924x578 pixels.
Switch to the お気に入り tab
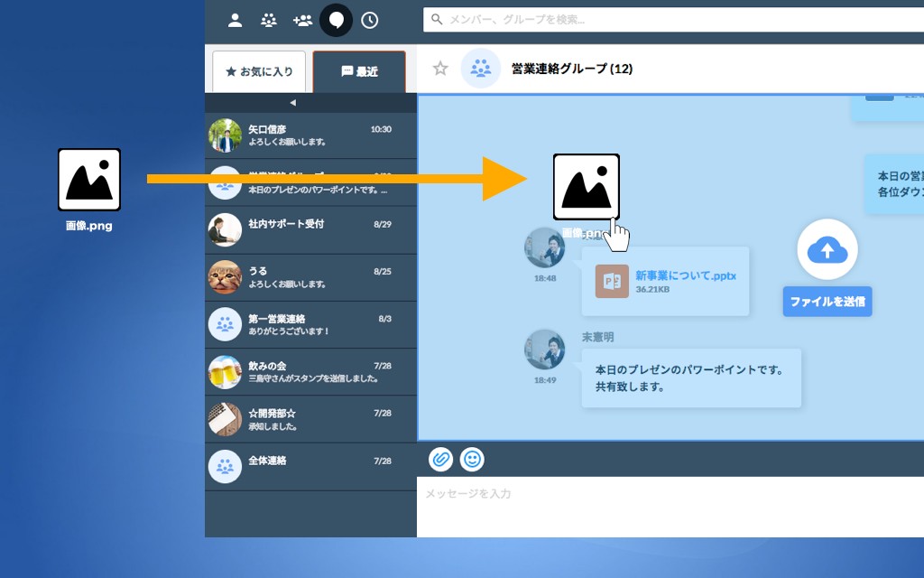259,71
